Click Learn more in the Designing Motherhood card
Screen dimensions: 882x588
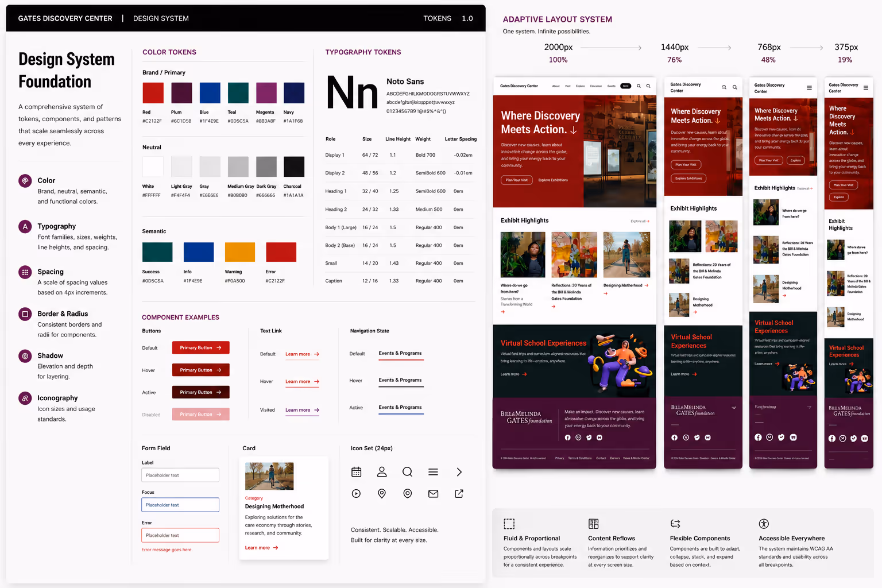click(262, 548)
